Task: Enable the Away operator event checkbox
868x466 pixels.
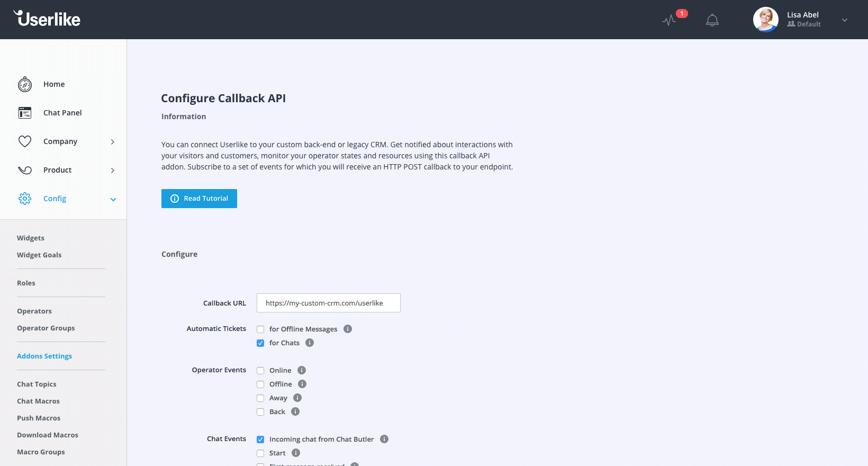Action: [260, 398]
